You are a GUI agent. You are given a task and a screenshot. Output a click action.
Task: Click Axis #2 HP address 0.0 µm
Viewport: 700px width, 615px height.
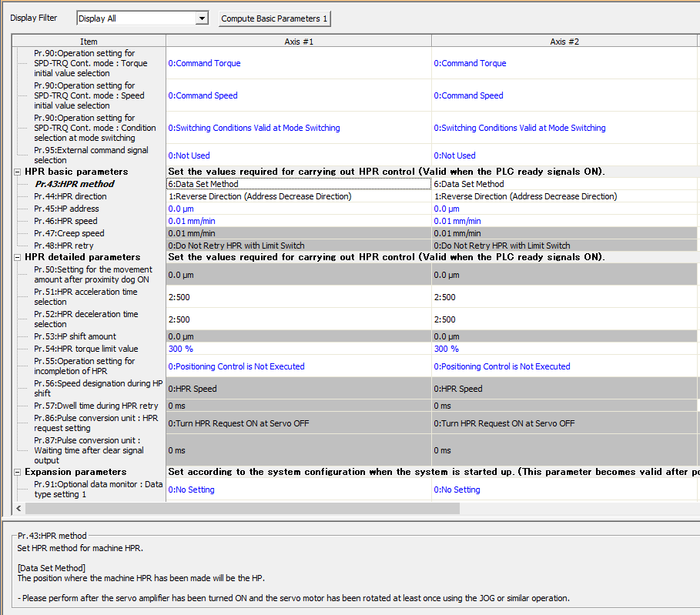point(564,209)
